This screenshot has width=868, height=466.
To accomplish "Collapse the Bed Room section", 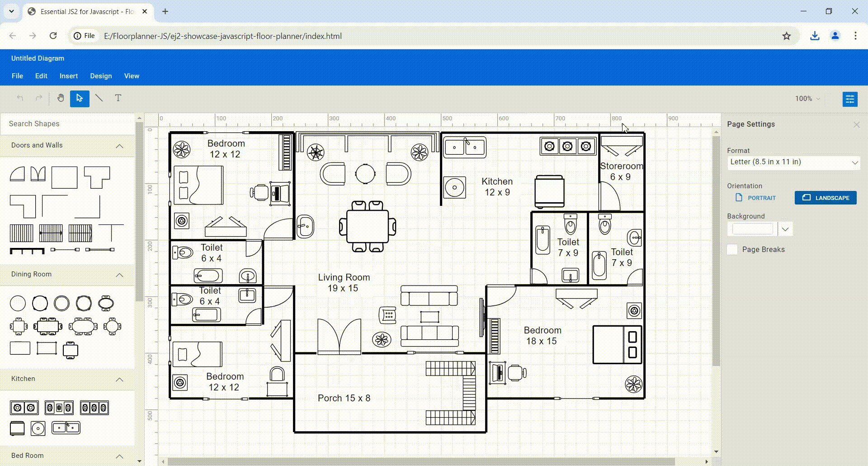I will click(119, 456).
